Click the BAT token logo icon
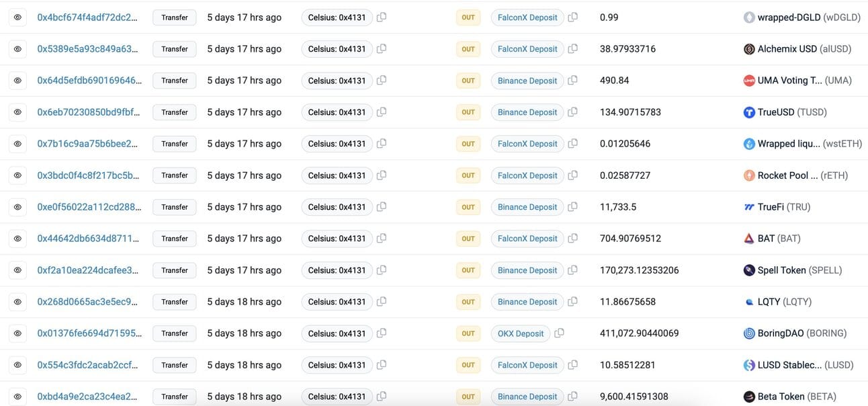This screenshot has height=406, width=868. tap(749, 239)
